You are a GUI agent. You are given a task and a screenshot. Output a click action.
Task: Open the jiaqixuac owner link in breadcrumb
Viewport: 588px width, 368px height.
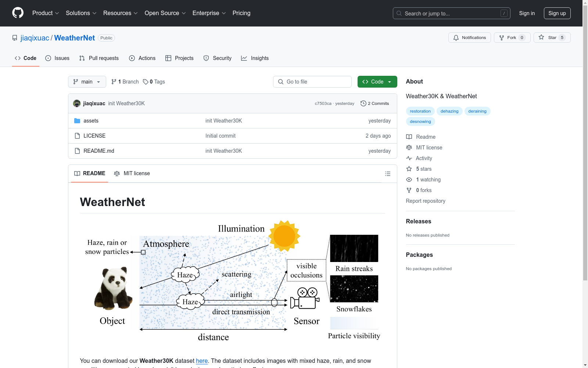[x=35, y=38]
